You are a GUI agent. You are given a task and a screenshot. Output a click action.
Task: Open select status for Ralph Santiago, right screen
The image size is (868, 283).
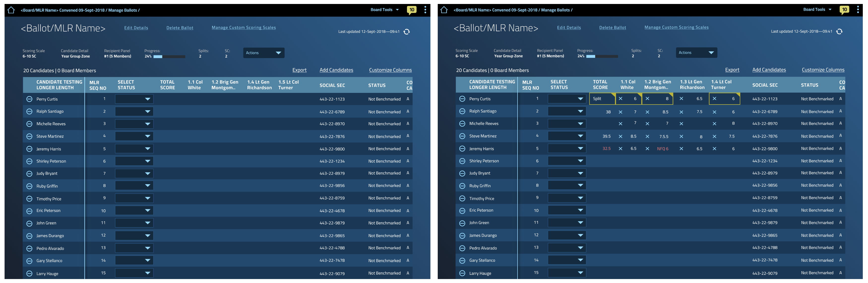pyautogui.click(x=567, y=111)
